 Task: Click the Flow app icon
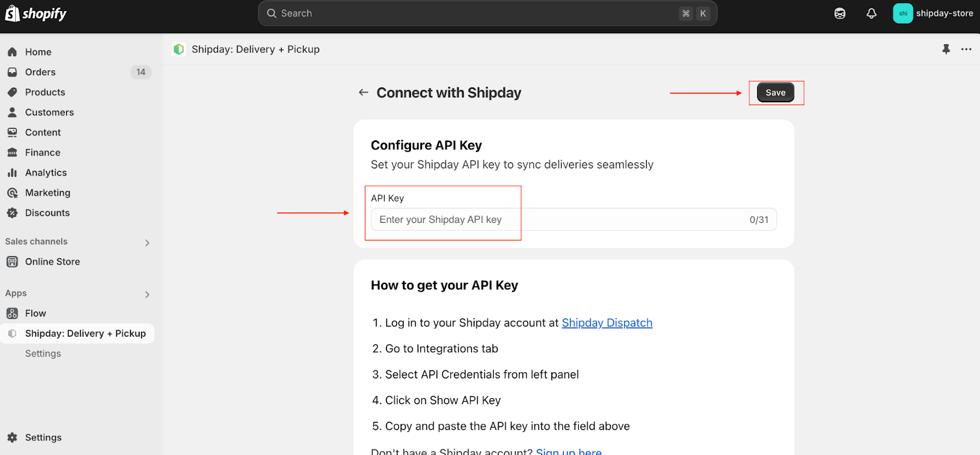point(12,314)
